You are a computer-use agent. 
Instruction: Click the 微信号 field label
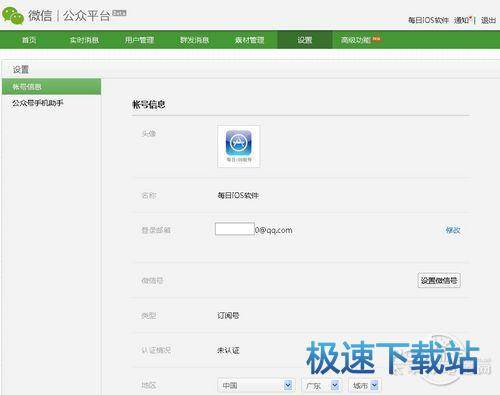point(152,280)
